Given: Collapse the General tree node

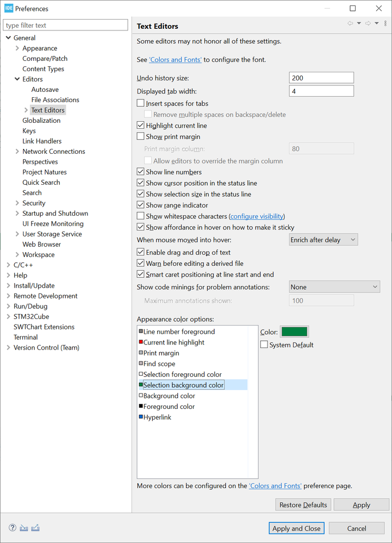Looking at the screenshot, I should [x=8, y=38].
